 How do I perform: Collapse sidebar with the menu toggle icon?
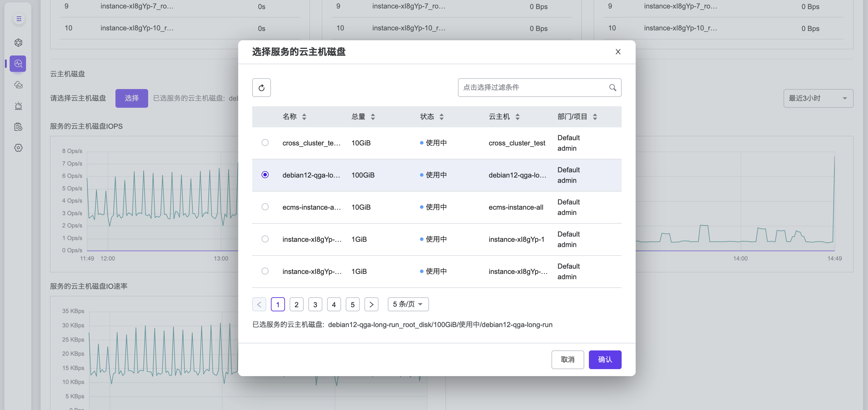19,18
